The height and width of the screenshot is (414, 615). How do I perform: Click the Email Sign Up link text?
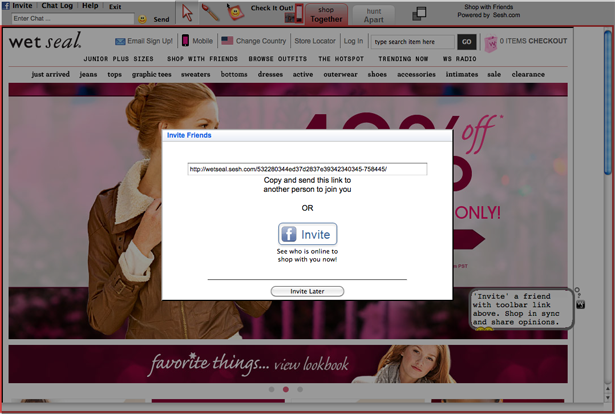[150, 41]
